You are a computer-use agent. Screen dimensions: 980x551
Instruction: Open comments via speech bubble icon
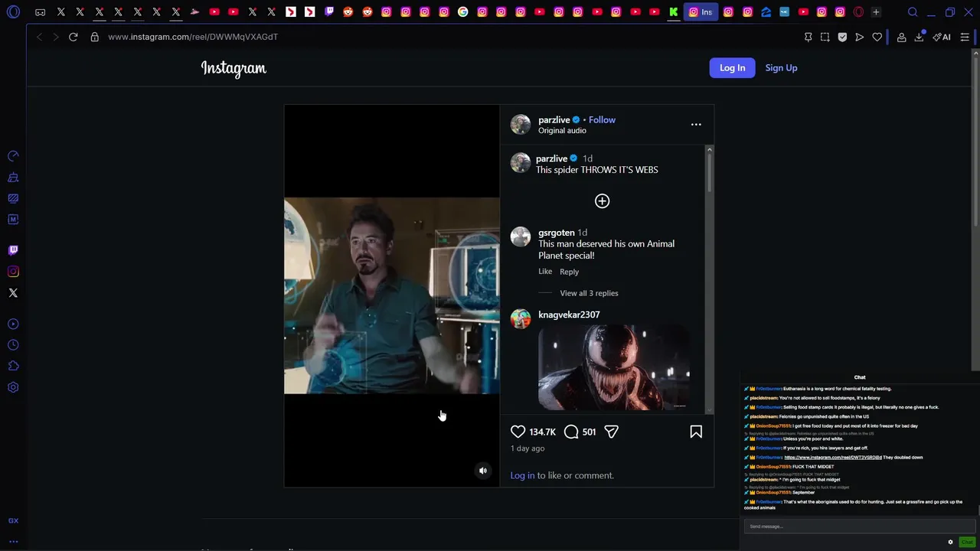point(571,432)
